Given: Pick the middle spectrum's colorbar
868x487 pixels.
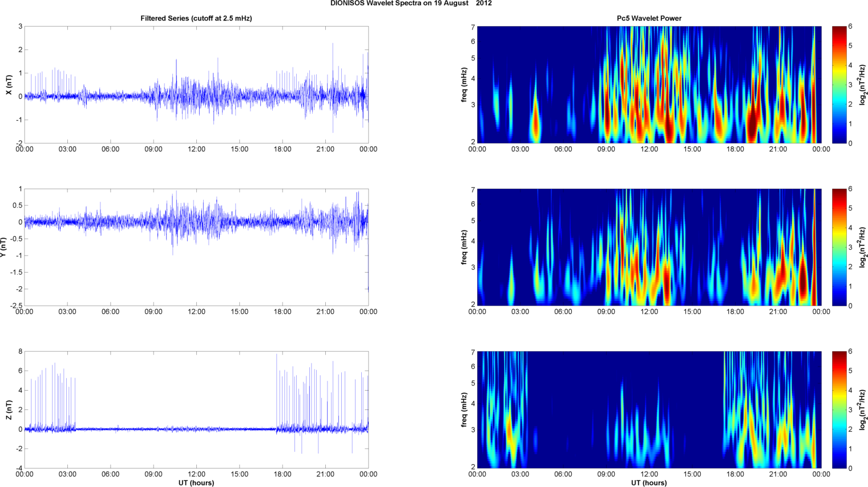Looking at the screenshot, I should pos(839,247).
